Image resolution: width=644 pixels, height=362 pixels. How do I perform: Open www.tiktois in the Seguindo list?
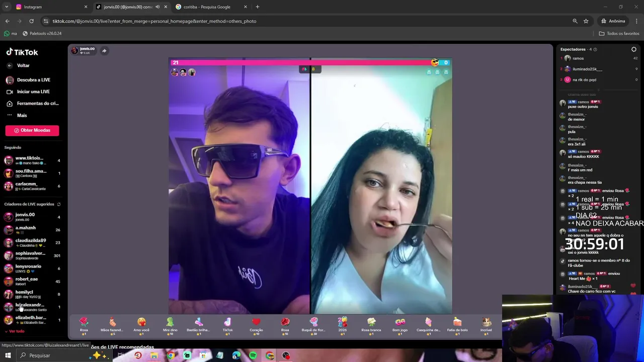pos(32,160)
